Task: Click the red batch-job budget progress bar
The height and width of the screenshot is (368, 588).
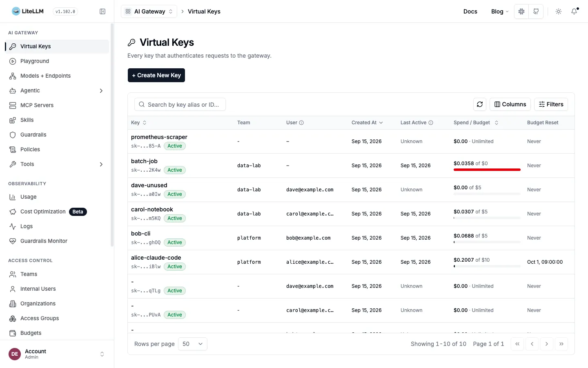Action: pyautogui.click(x=487, y=169)
